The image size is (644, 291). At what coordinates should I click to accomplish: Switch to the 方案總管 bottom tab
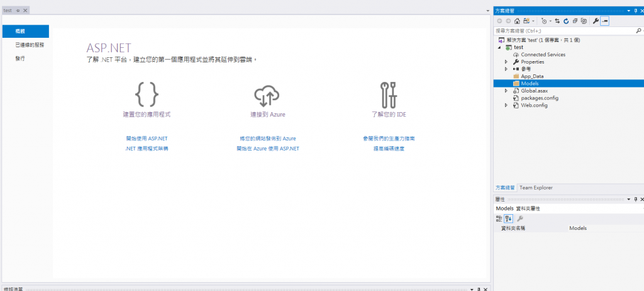pyautogui.click(x=505, y=188)
